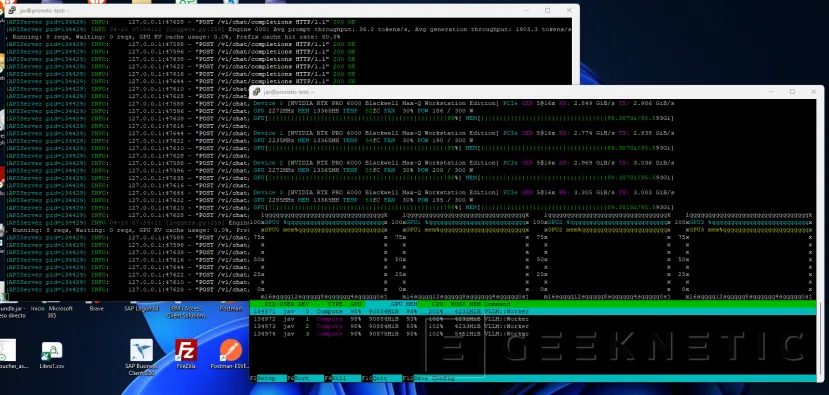Click the 'Avg prompt throughput: 36.0 tokens/s' log line
Screen dimensions: 829x395
click(289, 30)
